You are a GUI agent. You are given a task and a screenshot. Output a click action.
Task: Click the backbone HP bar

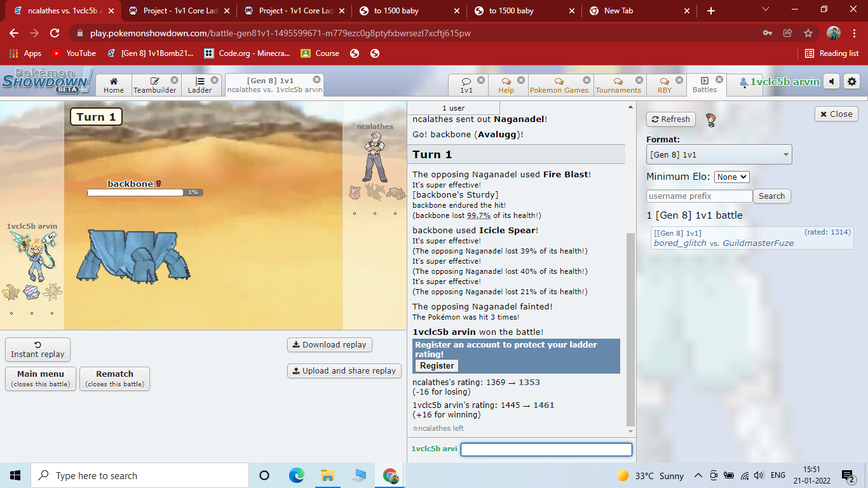pos(144,193)
